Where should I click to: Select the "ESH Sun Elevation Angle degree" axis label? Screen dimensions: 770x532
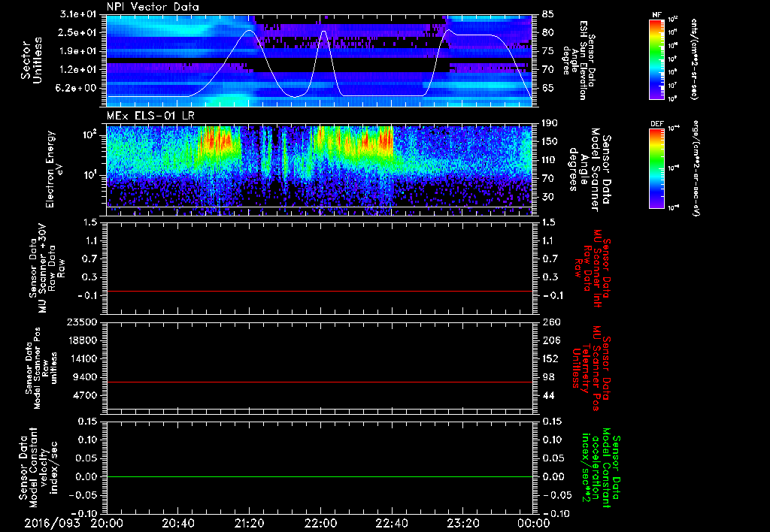point(578,60)
